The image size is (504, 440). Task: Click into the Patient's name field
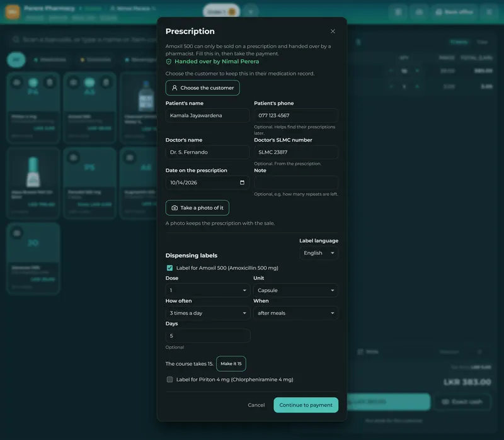point(208,115)
